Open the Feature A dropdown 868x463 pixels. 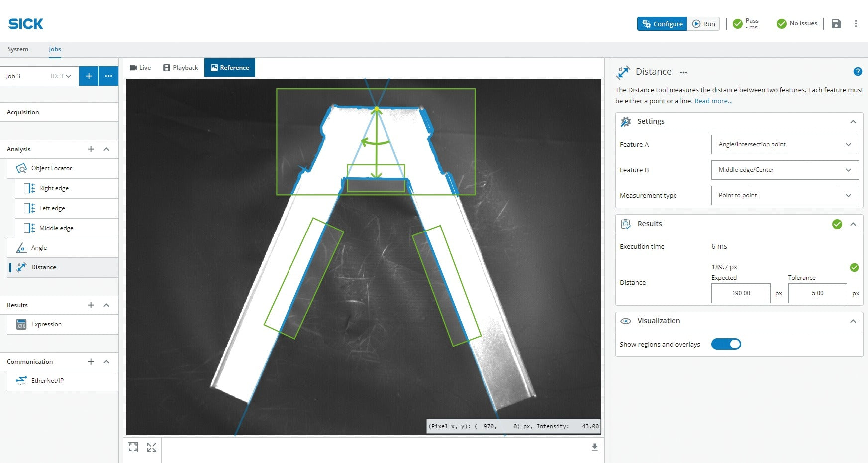tap(784, 144)
